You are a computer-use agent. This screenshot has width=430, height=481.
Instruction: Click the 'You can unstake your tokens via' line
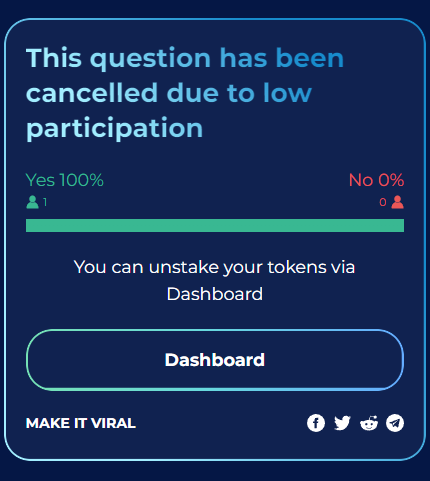pyautogui.click(x=215, y=267)
